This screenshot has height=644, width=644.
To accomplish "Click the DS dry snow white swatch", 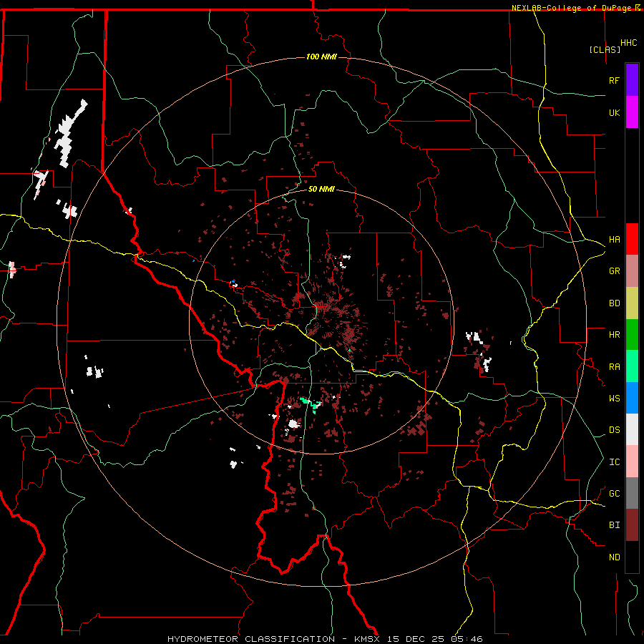I will coord(632,429).
